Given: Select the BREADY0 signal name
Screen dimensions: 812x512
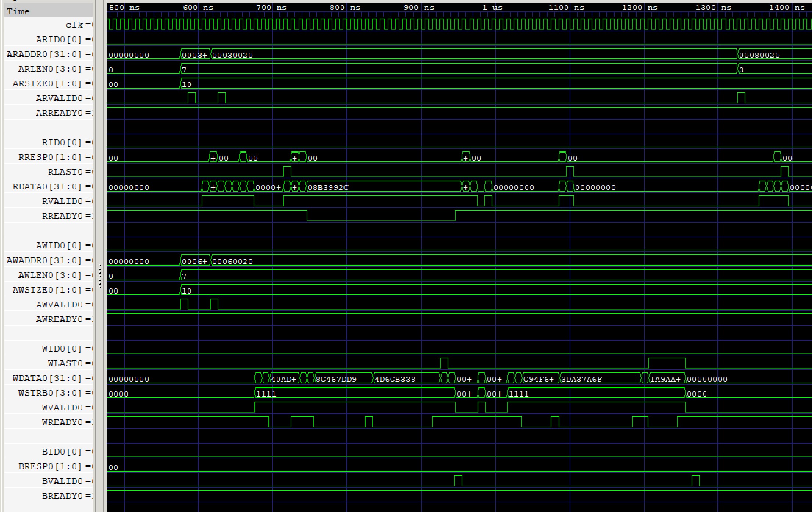Looking at the screenshot, I should [62, 496].
